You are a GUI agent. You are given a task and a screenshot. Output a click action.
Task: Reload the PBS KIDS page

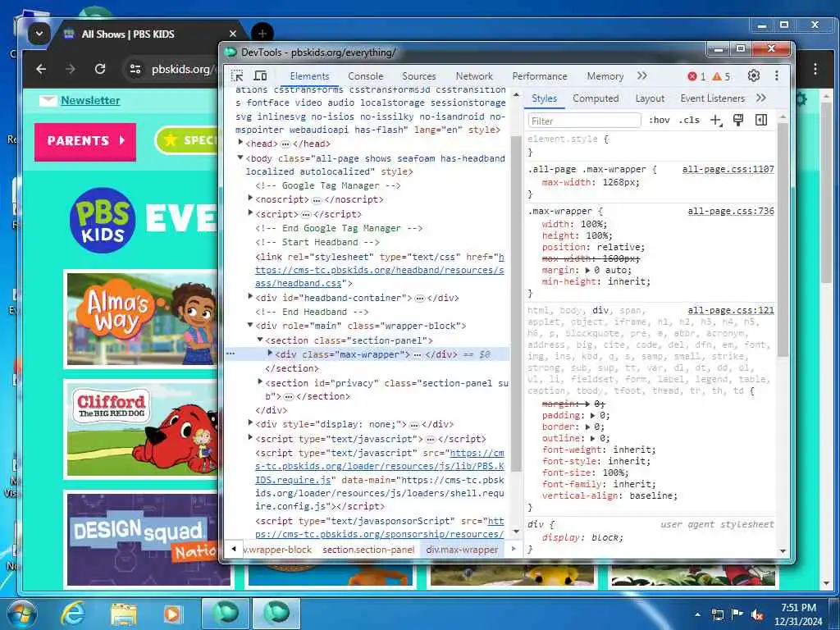[x=99, y=69]
